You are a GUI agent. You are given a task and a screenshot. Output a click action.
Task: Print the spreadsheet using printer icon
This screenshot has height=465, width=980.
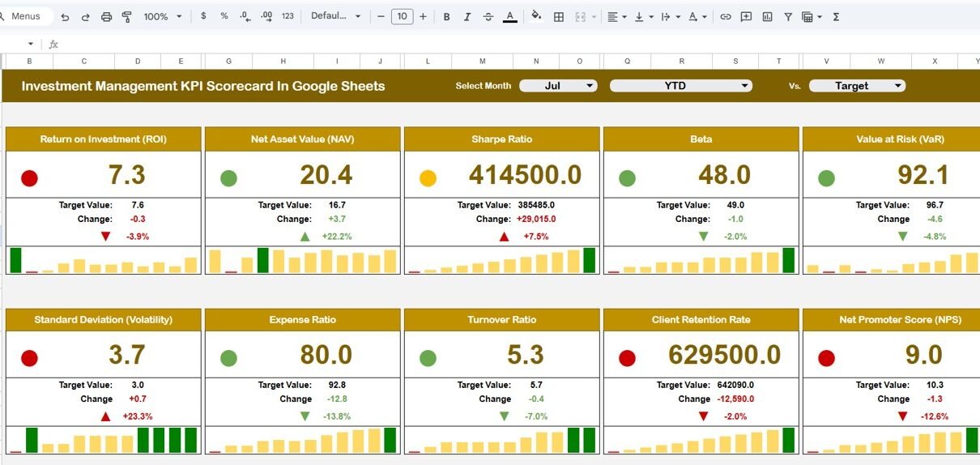coord(106,16)
